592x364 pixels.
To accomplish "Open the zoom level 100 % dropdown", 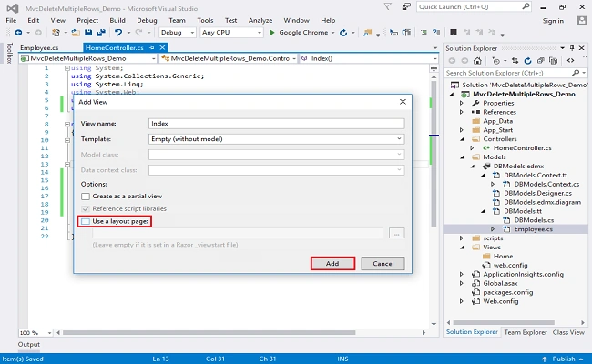I will tap(49, 333).
